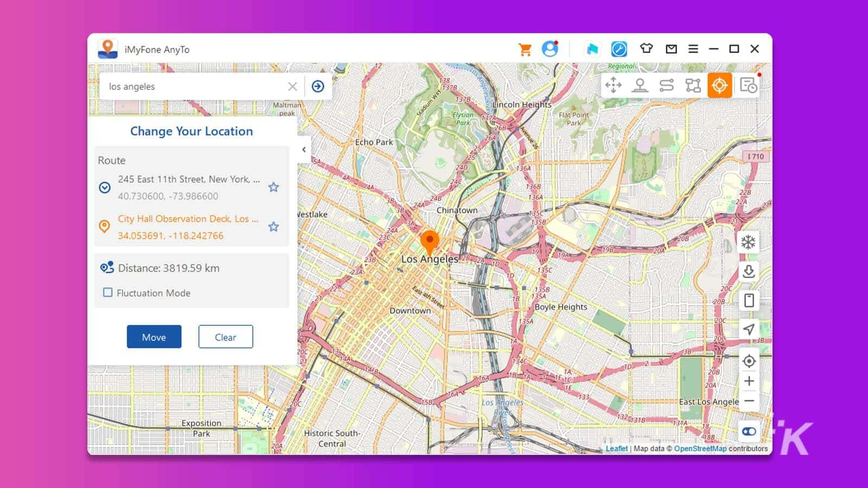868x488 pixels.
Task: Collapse the side panel with arrow
Action: click(304, 150)
